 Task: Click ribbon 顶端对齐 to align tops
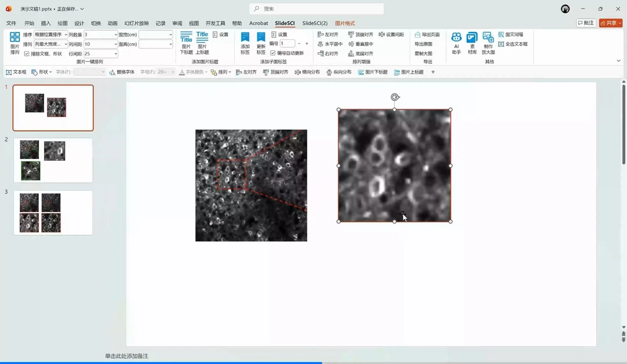pos(361,34)
